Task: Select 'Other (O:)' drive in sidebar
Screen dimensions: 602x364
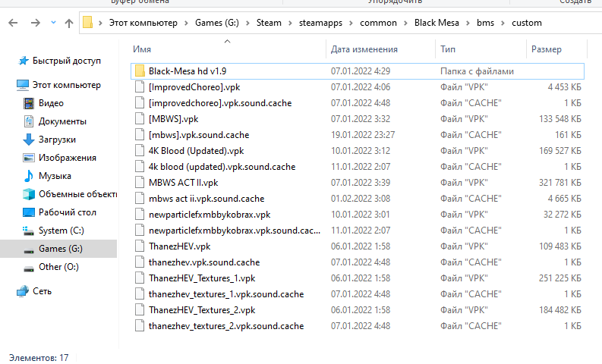Action: pos(58,267)
